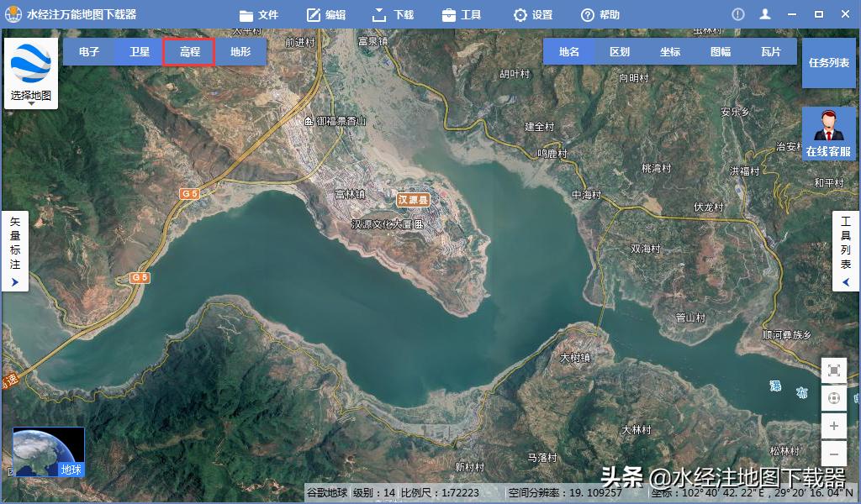Click the 建全村 label

coord(539,127)
